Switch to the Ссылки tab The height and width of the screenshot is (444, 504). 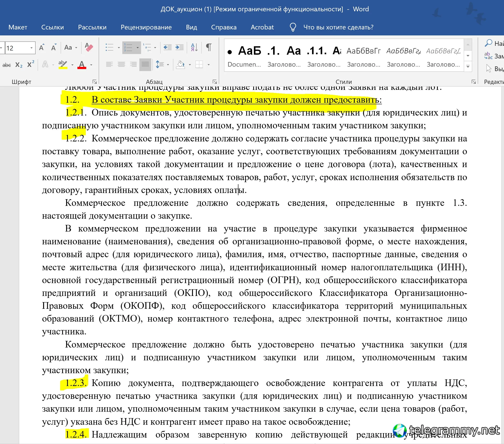click(x=52, y=27)
